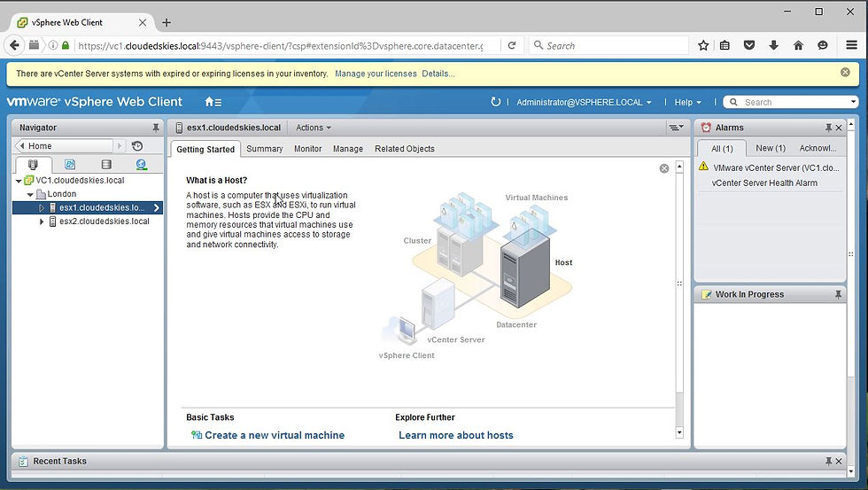Open the vSphere home menu icon
The height and width of the screenshot is (490, 868).
point(213,102)
